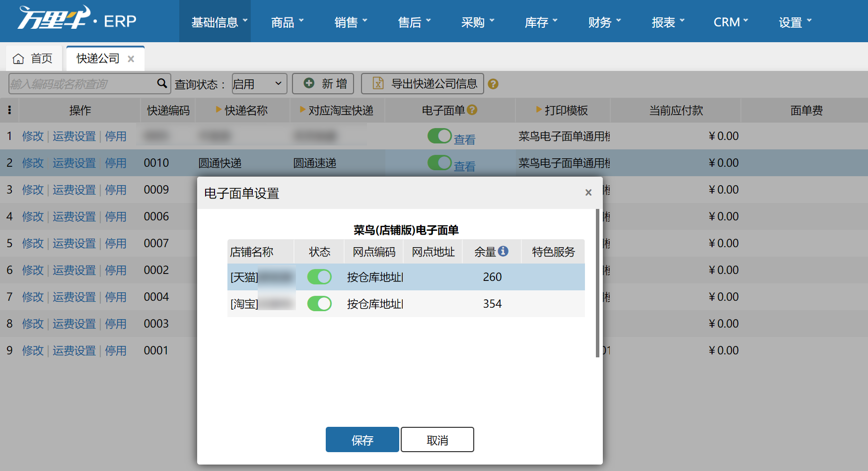This screenshot has width=868, height=471.
Task: Click the code or name search field
Action: (82, 83)
